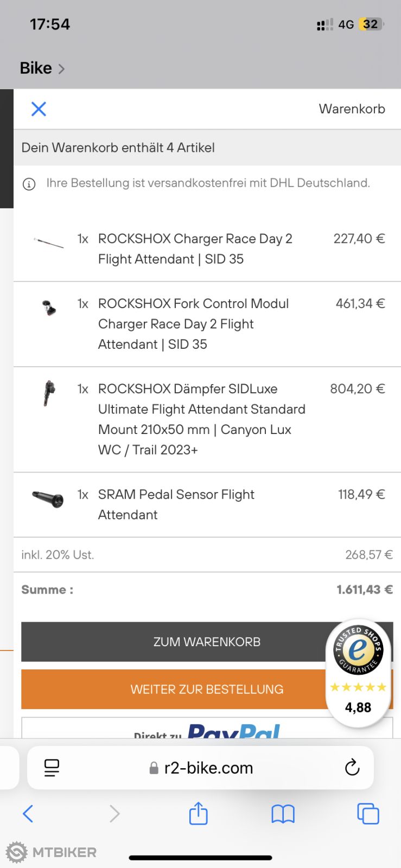Open ROCKSHOX Dämpfer SIDLuxe Ultimate product

tap(201, 419)
